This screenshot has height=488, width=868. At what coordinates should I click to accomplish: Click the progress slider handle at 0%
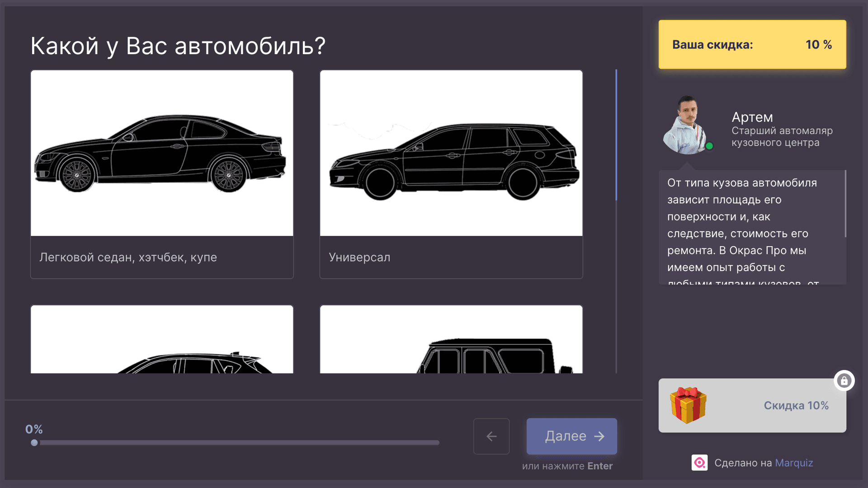(x=34, y=443)
